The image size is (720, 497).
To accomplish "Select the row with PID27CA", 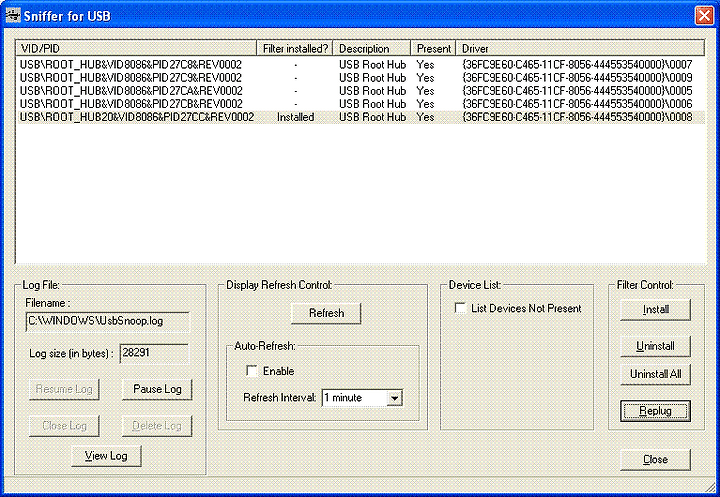I will [360, 91].
